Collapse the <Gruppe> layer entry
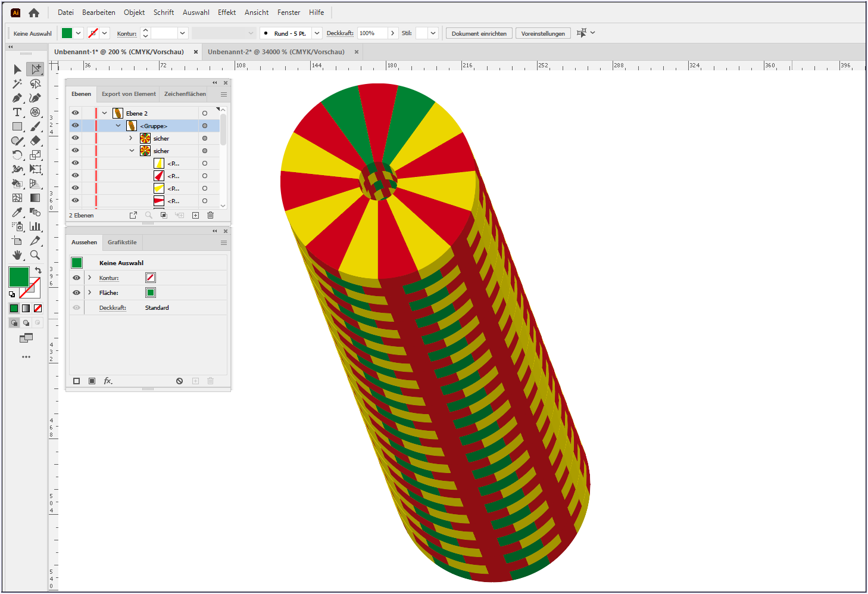The height and width of the screenshot is (594, 868). 118,125
